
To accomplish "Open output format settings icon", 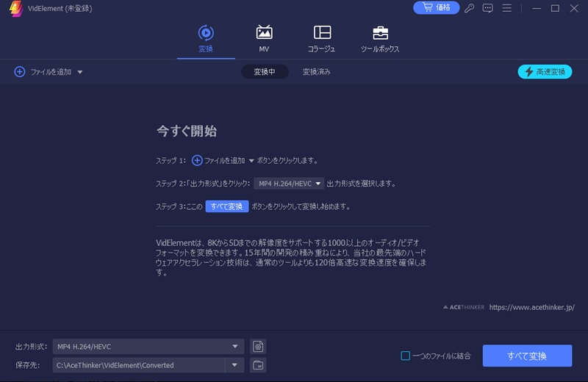I will click(258, 347).
